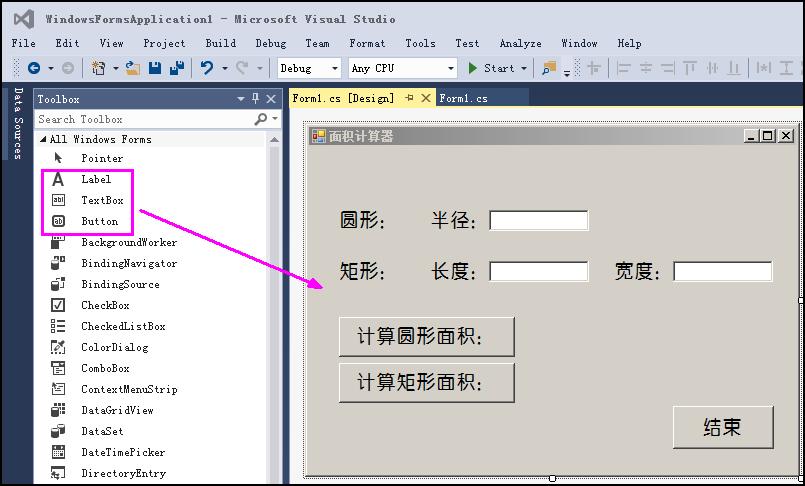Collapse the All Windows Forms group
The width and height of the screenshot is (805, 486).
click(43, 139)
